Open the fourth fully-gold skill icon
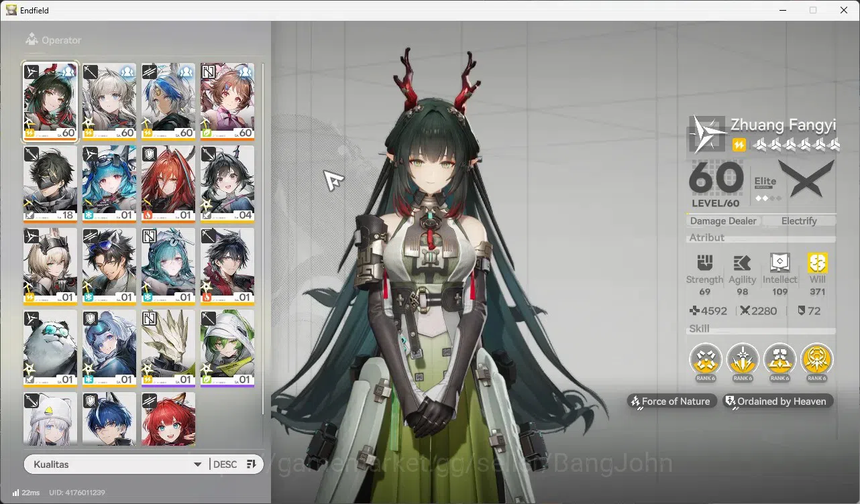860x504 pixels. click(x=816, y=360)
